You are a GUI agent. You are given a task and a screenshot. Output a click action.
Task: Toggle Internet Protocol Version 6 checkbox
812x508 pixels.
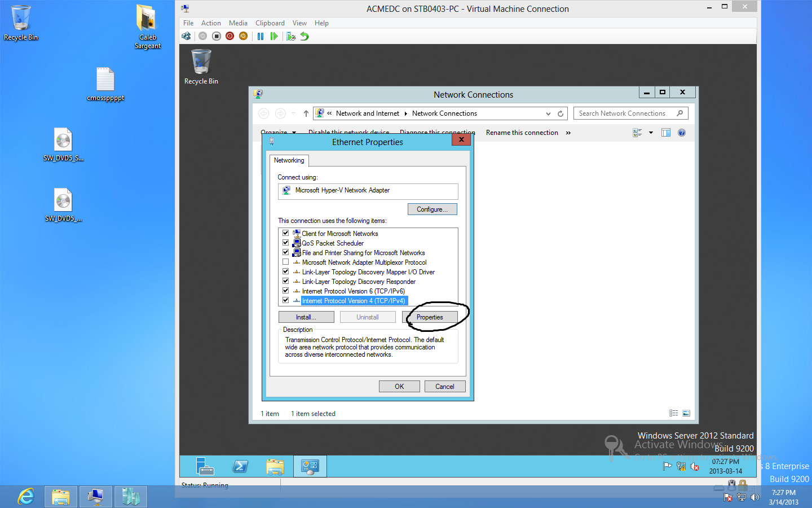[x=285, y=291]
